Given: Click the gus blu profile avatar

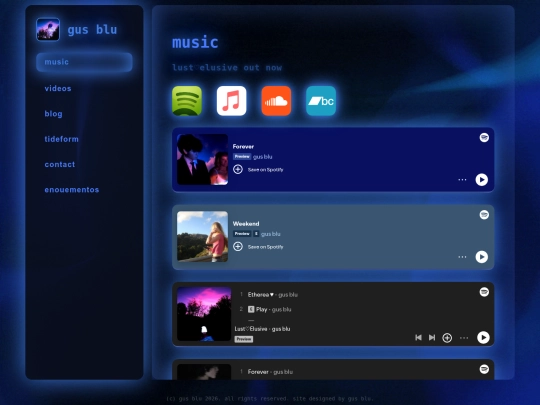Looking at the screenshot, I should click(x=48, y=30).
